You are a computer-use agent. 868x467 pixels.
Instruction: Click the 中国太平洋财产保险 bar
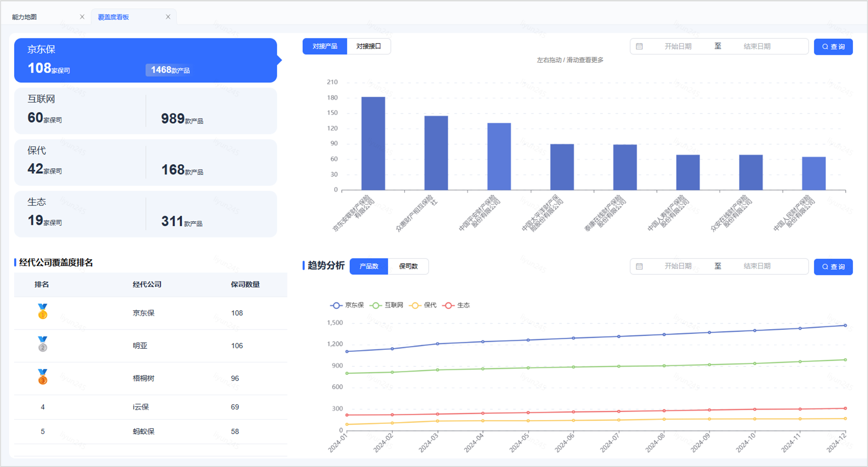562,167
